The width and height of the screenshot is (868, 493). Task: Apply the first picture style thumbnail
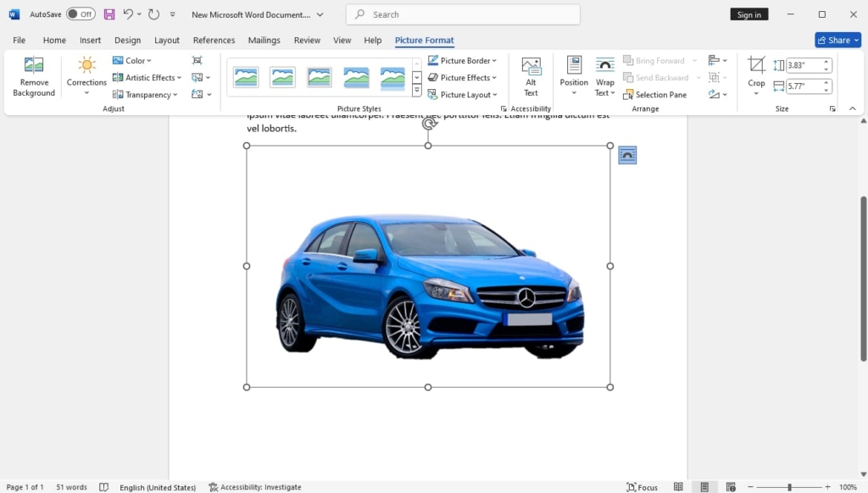[246, 77]
